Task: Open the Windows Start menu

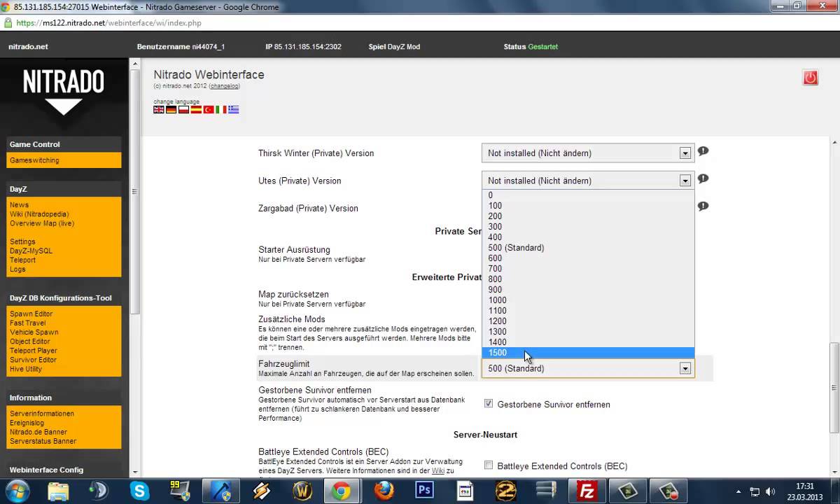Action: pos(17,491)
